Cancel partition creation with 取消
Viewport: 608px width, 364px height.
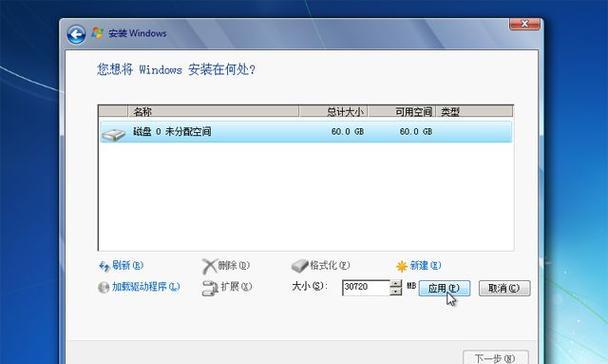pyautogui.click(x=504, y=288)
